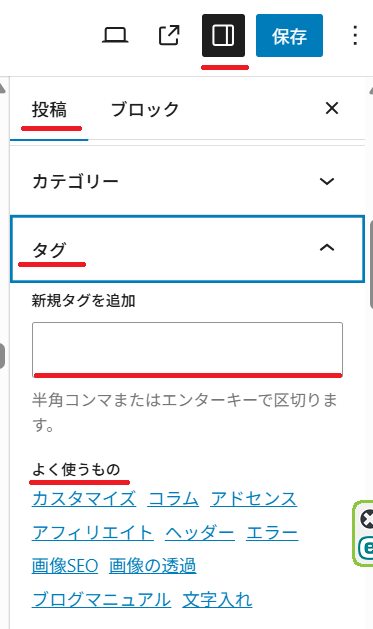Viewport: 373px width, 629px height.
Task: Select the アドセンス tag link
Action: (253, 499)
